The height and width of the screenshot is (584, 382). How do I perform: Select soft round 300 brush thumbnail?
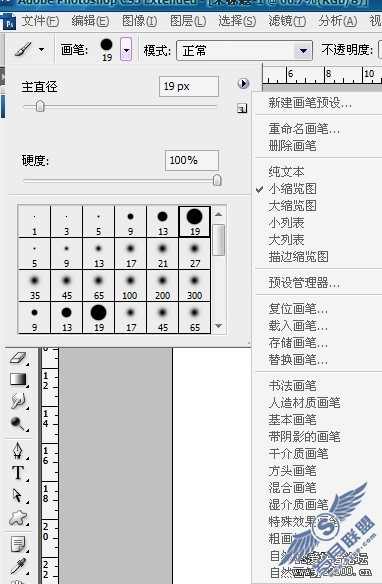tap(195, 286)
